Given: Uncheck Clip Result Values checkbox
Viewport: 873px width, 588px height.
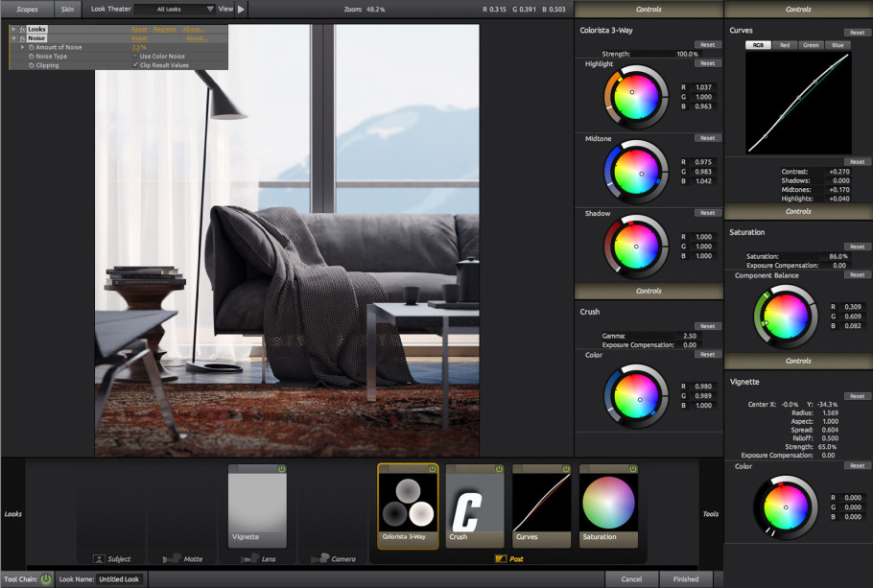Looking at the screenshot, I should [135, 65].
